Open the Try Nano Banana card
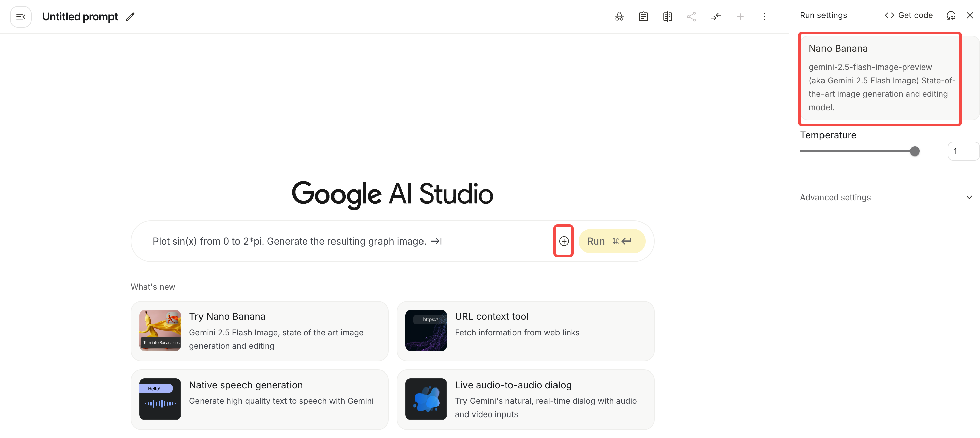Screen dimensions: 980x438 259,331
